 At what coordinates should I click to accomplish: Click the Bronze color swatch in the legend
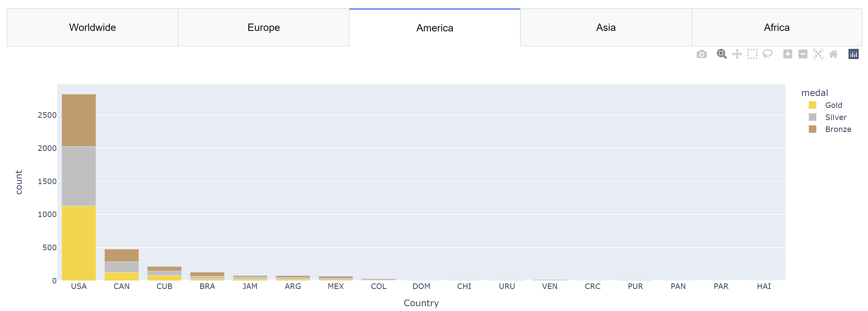[812, 129]
